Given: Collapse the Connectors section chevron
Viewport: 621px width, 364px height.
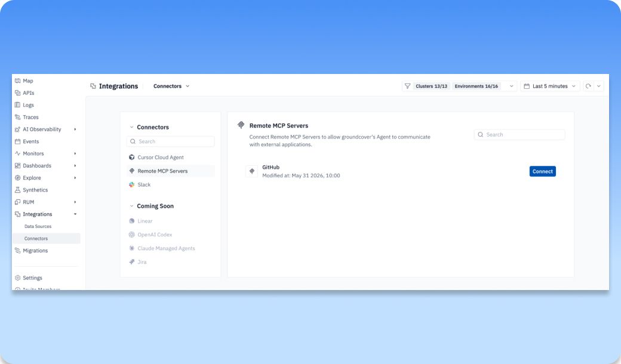Looking at the screenshot, I should coord(131,128).
